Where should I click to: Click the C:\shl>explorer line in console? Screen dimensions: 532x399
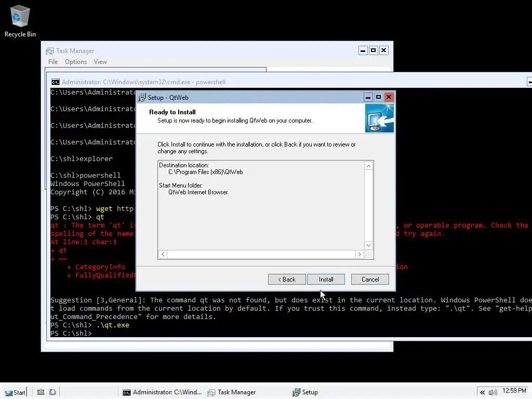(x=82, y=159)
